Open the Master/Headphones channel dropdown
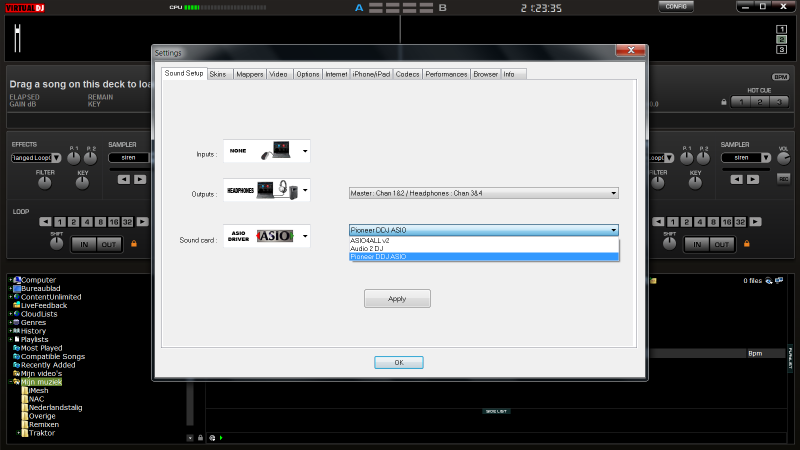The height and width of the screenshot is (450, 800). click(484, 193)
